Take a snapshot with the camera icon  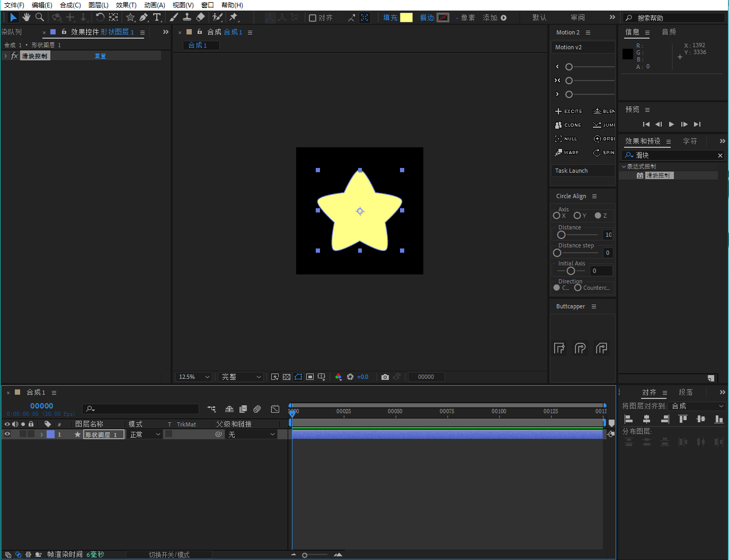pos(385,377)
